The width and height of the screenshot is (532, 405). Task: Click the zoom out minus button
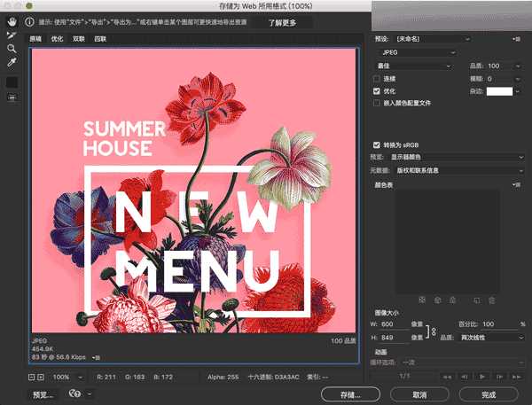tap(30, 377)
